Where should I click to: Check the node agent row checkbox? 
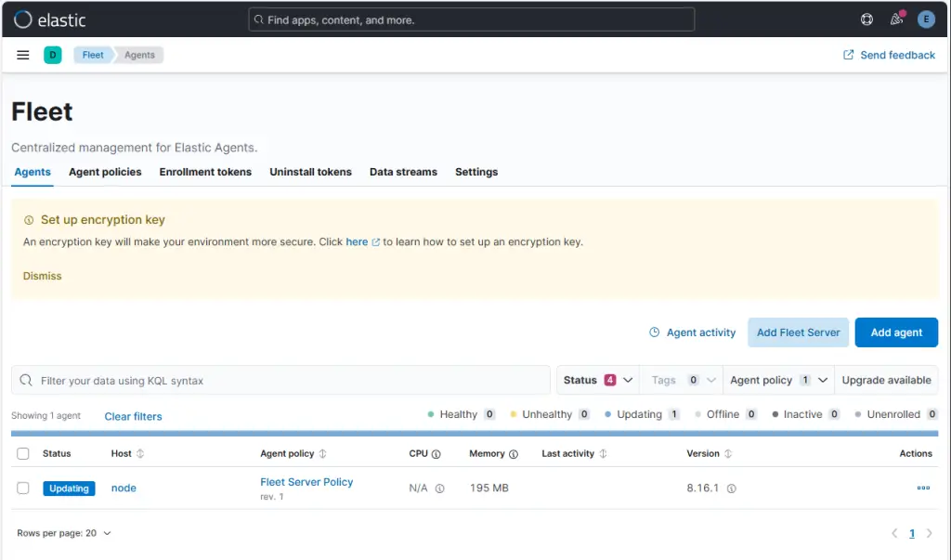point(23,488)
